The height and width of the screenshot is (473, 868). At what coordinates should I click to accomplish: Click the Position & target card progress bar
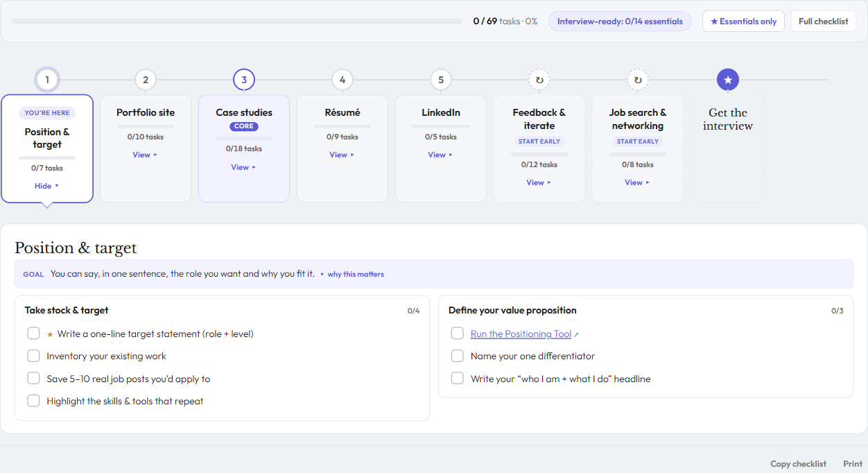point(47,158)
